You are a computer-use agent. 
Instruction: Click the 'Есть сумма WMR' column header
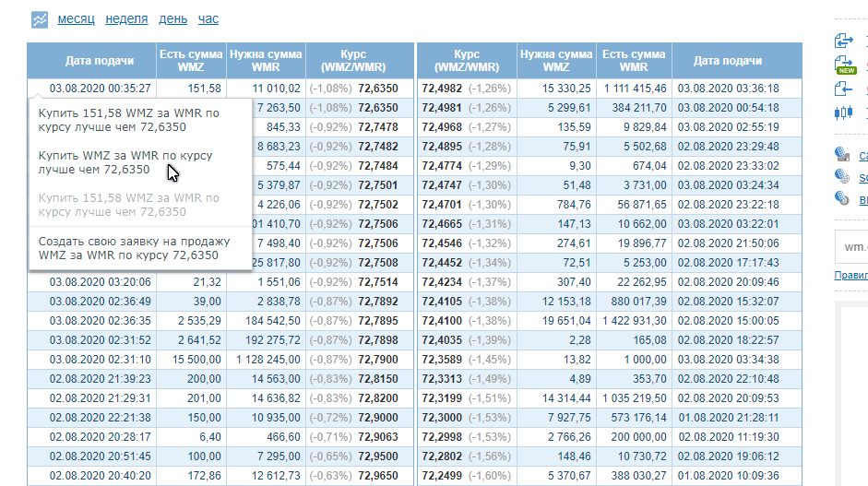(x=634, y=61)
